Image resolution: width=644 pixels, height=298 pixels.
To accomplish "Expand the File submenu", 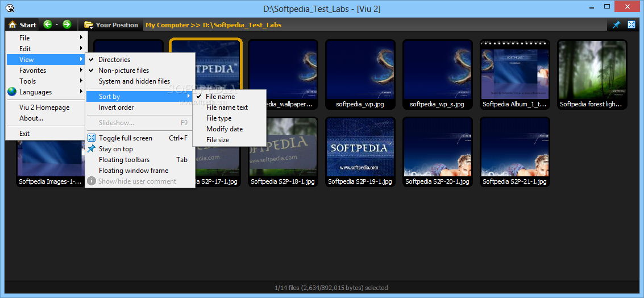I will point(47,38).
